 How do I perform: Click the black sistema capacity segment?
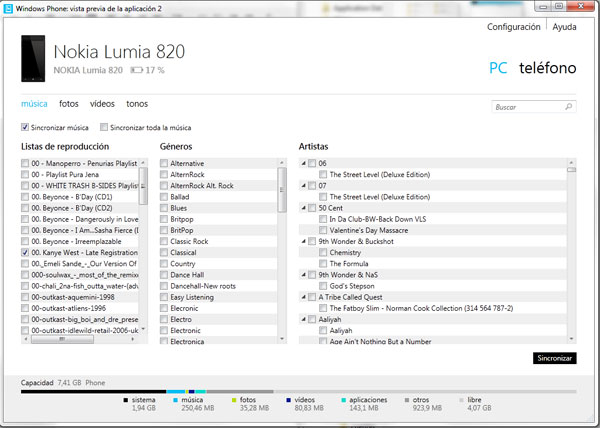(x=94, y=392)
